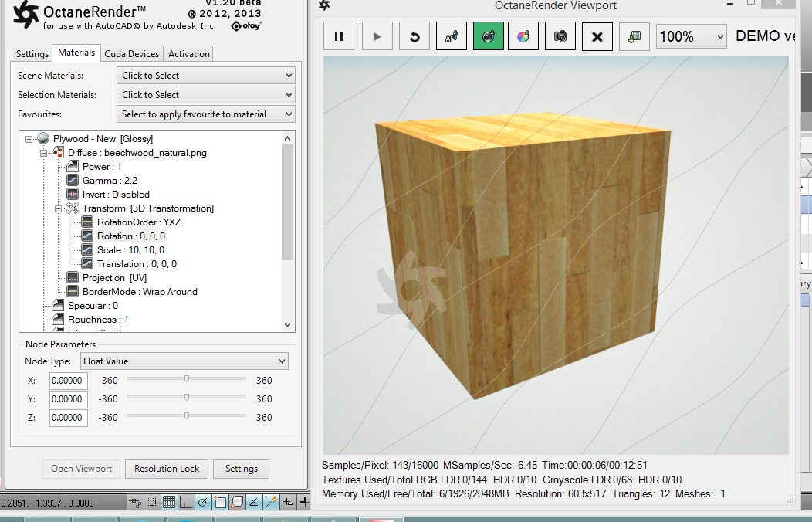This screenshot has height=522, width=812.
Task: Select the 'Roughness : 1' tree row
Action: [x=98, y=320]
